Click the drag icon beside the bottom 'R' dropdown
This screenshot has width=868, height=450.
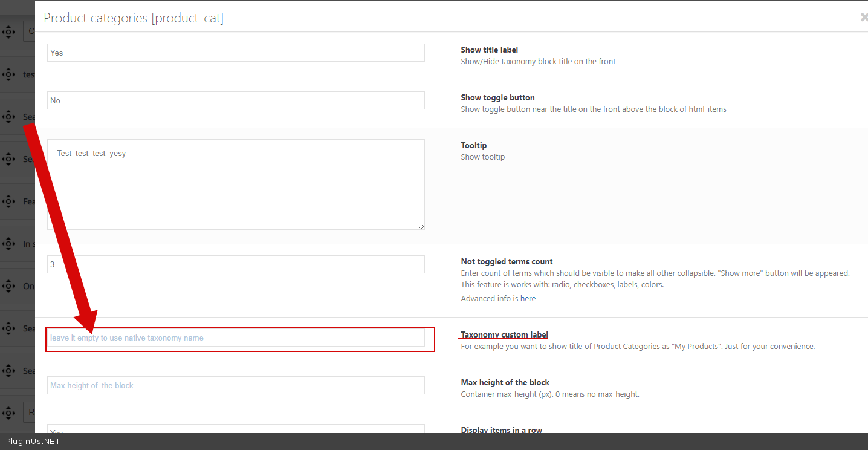(8, 413)
